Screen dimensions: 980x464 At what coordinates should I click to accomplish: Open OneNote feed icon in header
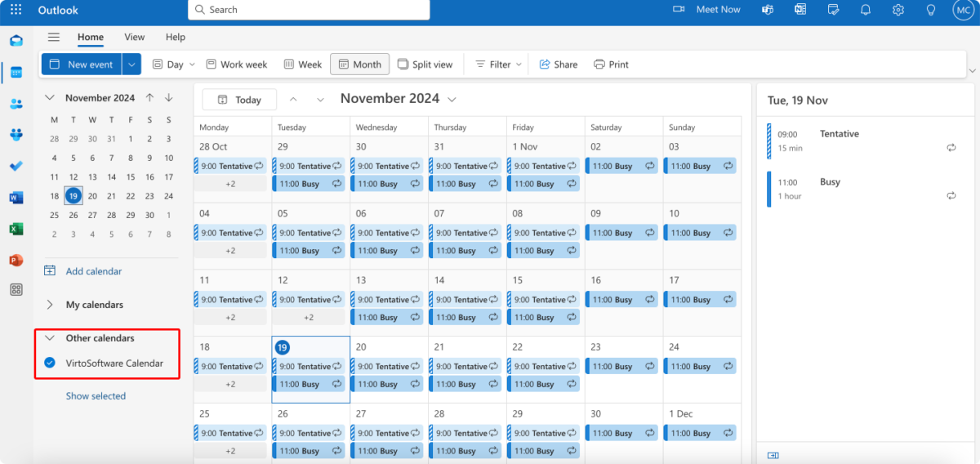coord(800,10)
